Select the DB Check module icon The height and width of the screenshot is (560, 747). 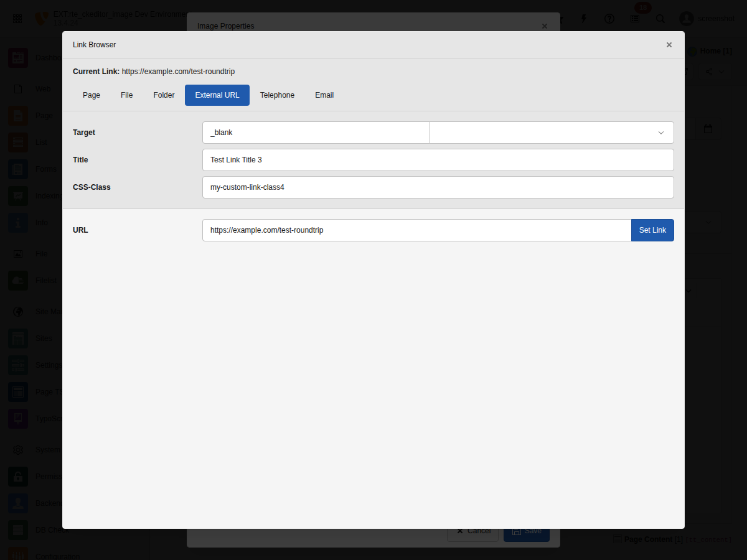[x=18, y=530]
